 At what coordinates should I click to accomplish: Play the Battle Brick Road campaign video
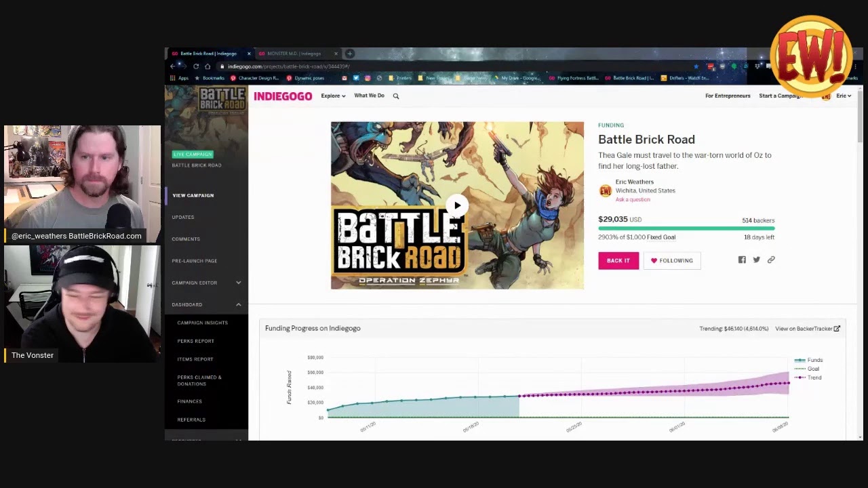457,205
